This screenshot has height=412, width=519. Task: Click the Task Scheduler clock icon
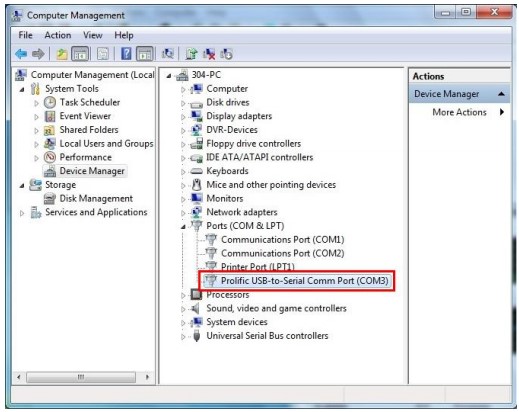tap(50, 102)
